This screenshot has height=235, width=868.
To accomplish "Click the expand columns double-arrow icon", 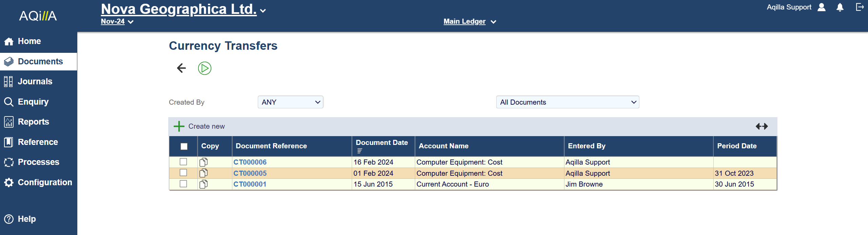I will 761,126.
